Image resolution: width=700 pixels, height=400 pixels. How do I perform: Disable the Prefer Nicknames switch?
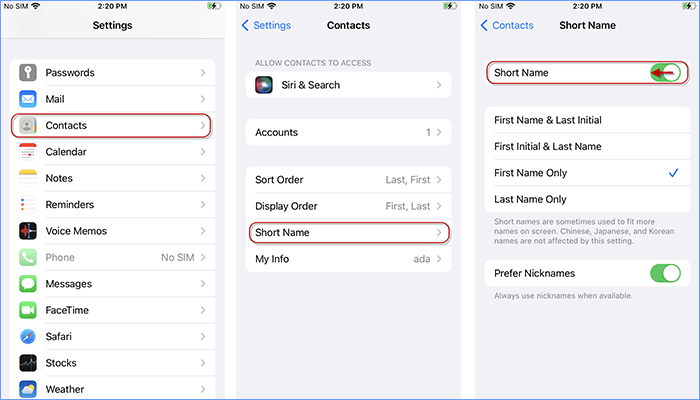tap(664, 273)
